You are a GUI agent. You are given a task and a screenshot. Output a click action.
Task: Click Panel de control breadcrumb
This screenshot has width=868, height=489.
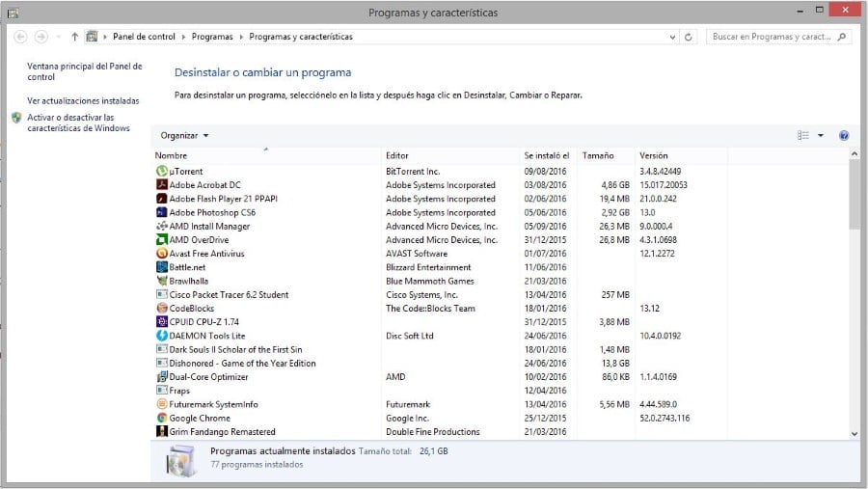point(144,37)
